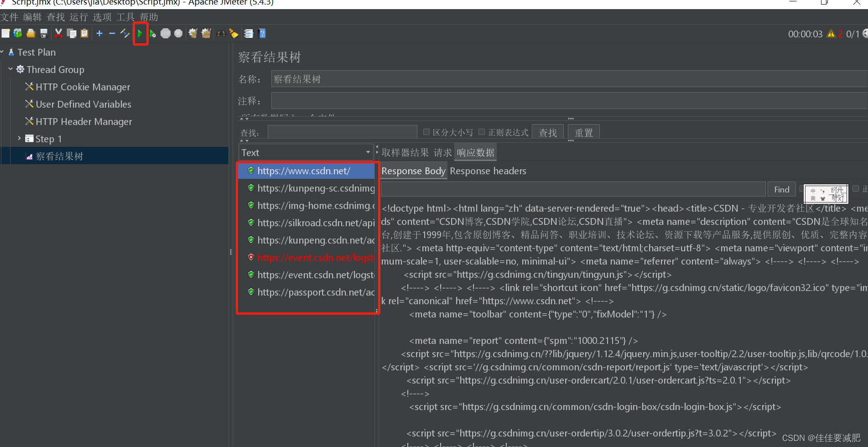
Task: Open the 工具 menu
Action: tap(125, 17)
